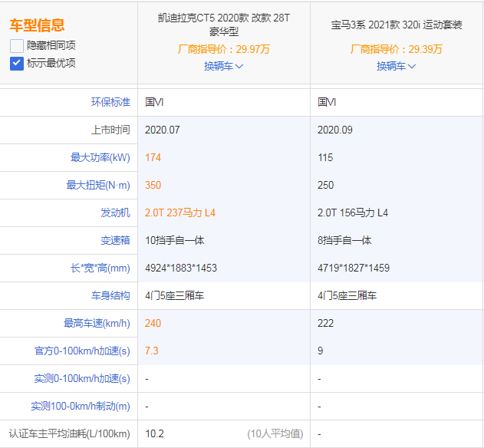This screenshot has height=448, width=484.
Task: Click the (10人平均值) fuel consumption note
Action: pos(275,433)
